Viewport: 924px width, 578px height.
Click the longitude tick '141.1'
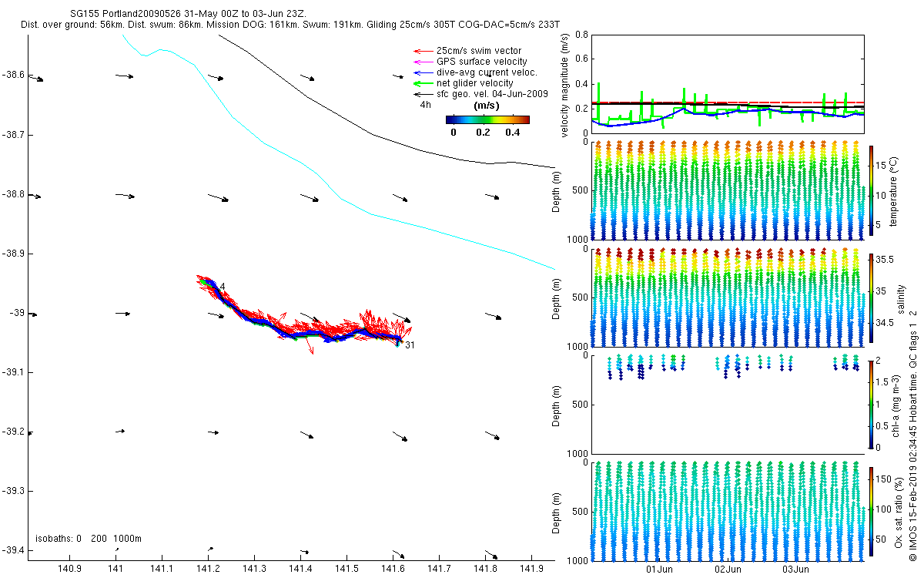[162, 570]
